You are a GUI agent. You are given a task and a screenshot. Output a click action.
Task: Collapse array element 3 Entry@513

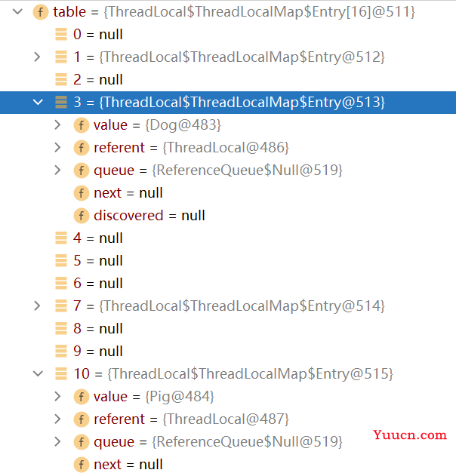coord(38,102)
